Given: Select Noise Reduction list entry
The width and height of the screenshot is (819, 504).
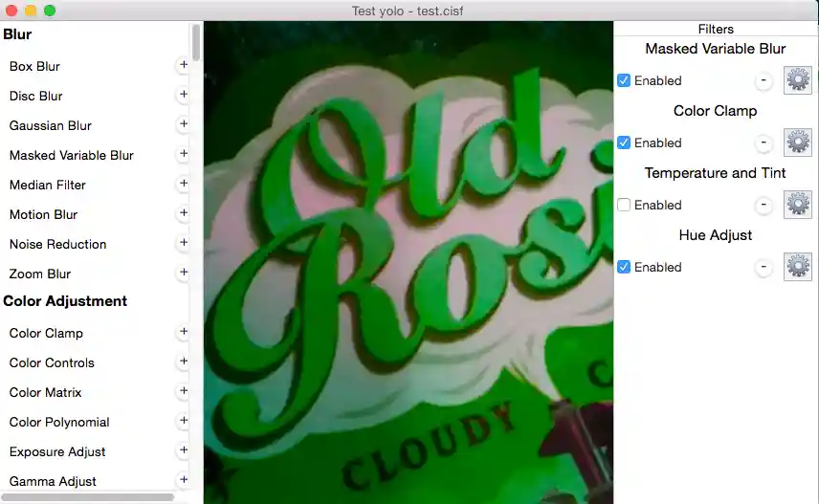Looking at the screenshot, I should (58, 245).
